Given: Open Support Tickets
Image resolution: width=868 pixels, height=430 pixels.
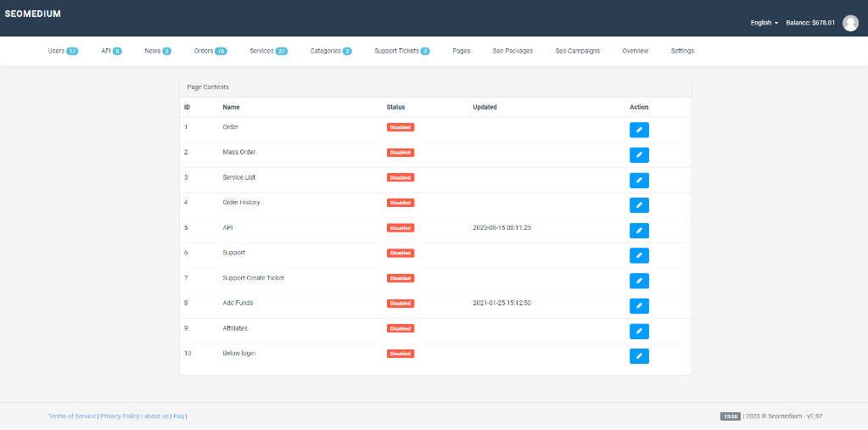Looking at the screenshot, I should point(402,51).
